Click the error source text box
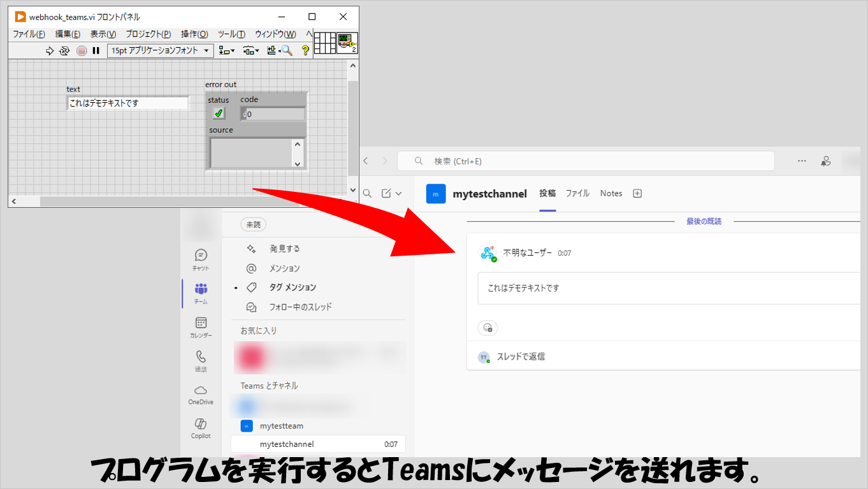The width and height of the screenshot is (868, 489). coord(251,153)
